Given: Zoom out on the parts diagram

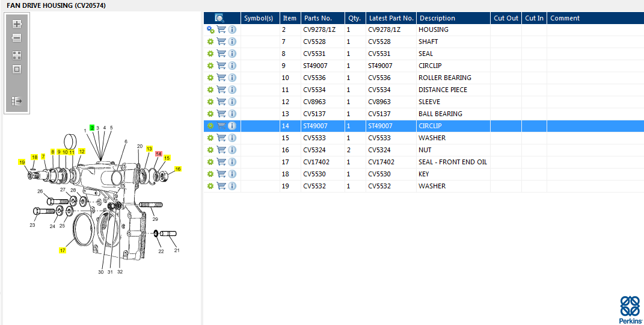Looking at the screenshot, I should point(17,38).
